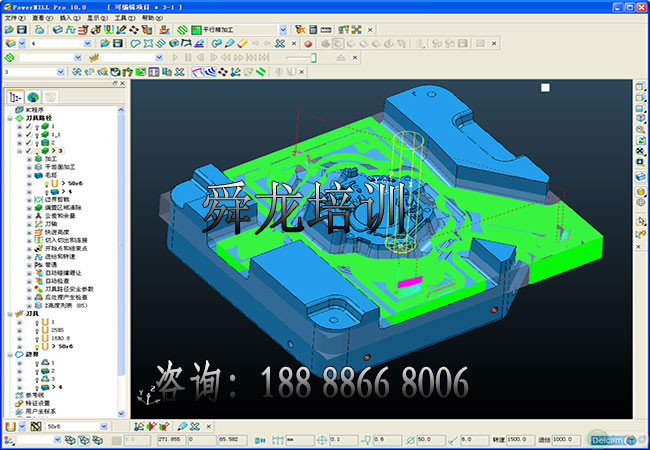Click the save project disk icon

click(x=22, y=30)
